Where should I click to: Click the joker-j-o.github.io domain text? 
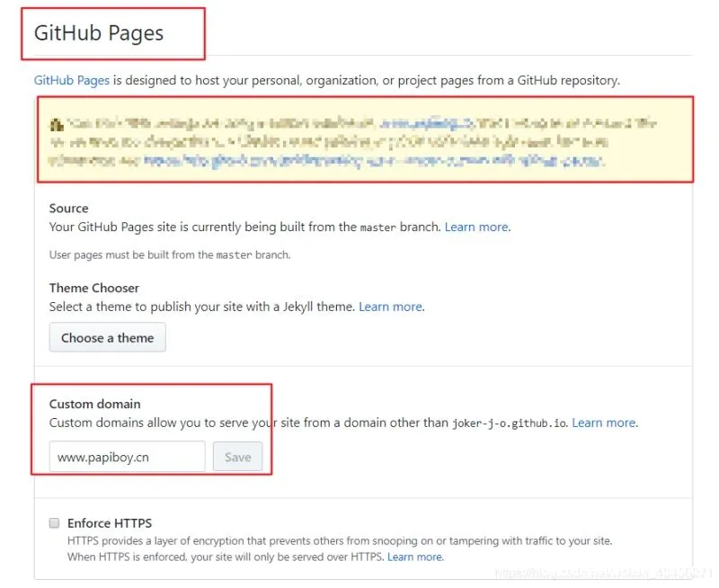tap(510, 423)
